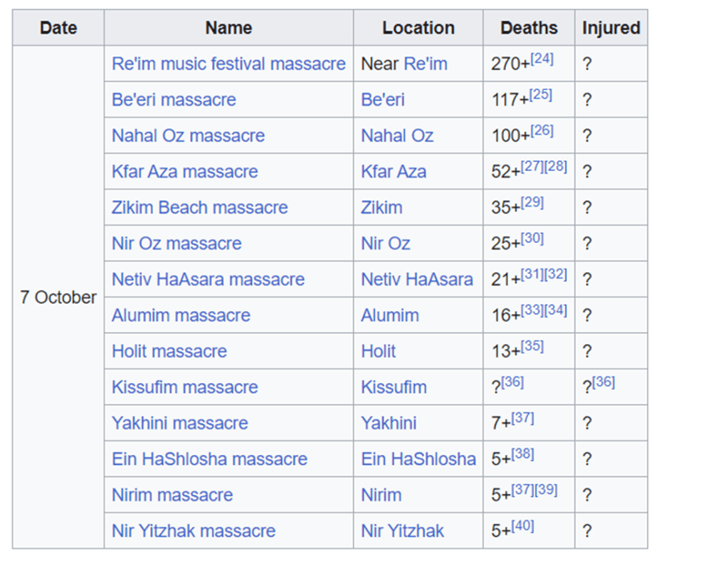Open the Be'eri massacre article link
This screenshot has width=728, height=566.
[x=174, y=100]
